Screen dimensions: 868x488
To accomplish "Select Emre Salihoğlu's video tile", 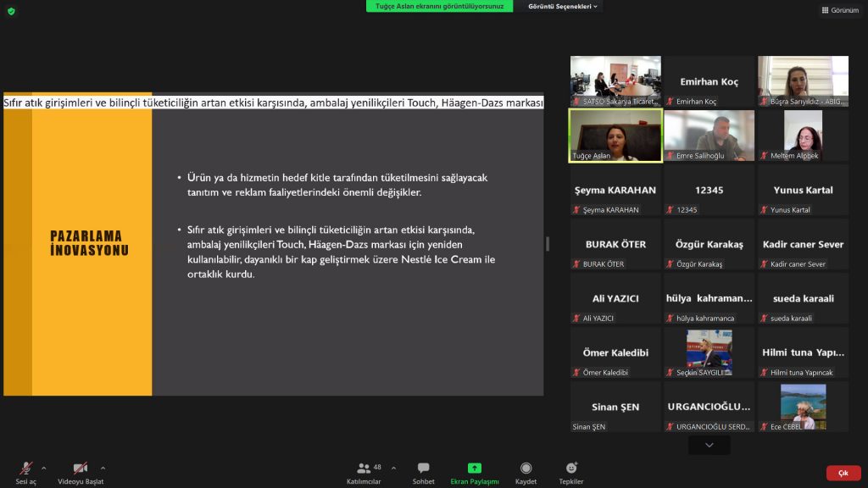I will [709, 136].
